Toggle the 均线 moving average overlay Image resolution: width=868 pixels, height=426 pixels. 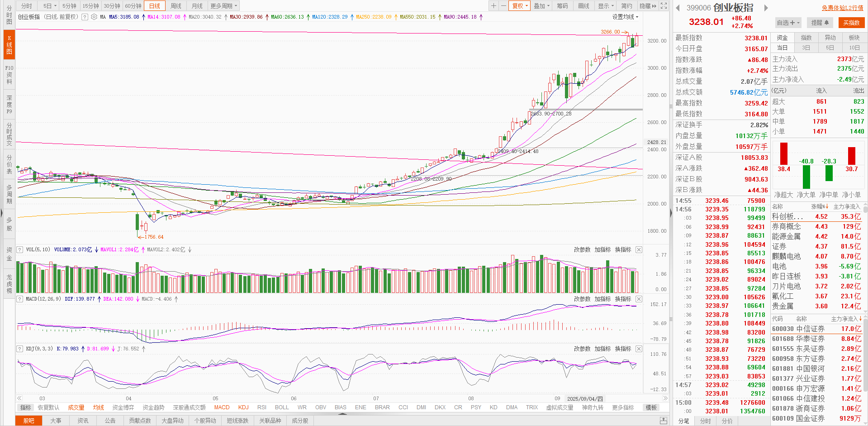point(98,407)
